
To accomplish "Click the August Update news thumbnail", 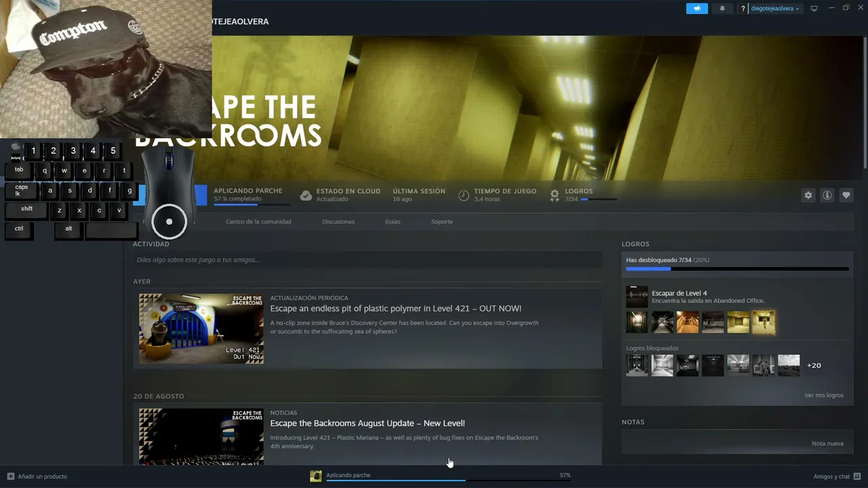I will point(201,436).
